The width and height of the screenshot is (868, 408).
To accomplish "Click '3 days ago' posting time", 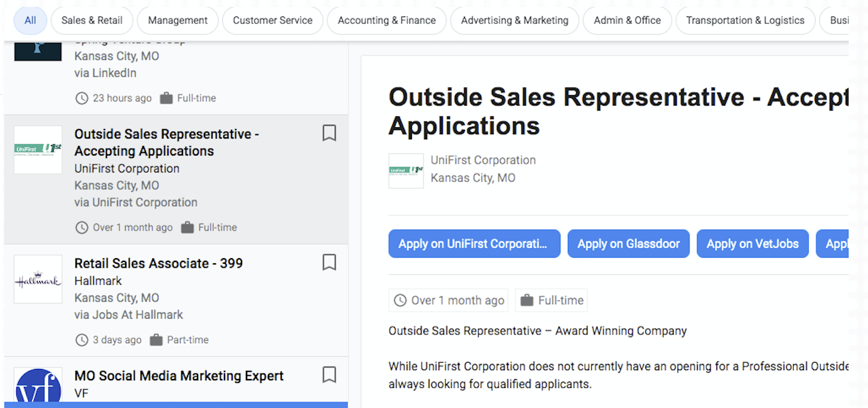I will click(x=117, y=340).
